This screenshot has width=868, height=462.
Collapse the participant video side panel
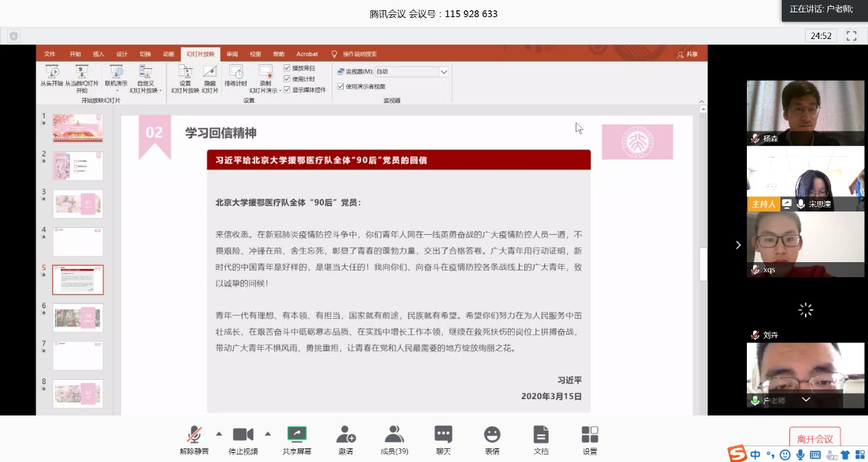tap(738, 245)
